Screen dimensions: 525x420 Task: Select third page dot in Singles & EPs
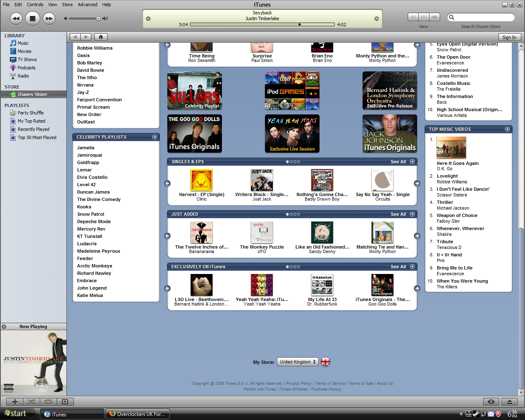(x=294, y=162)
